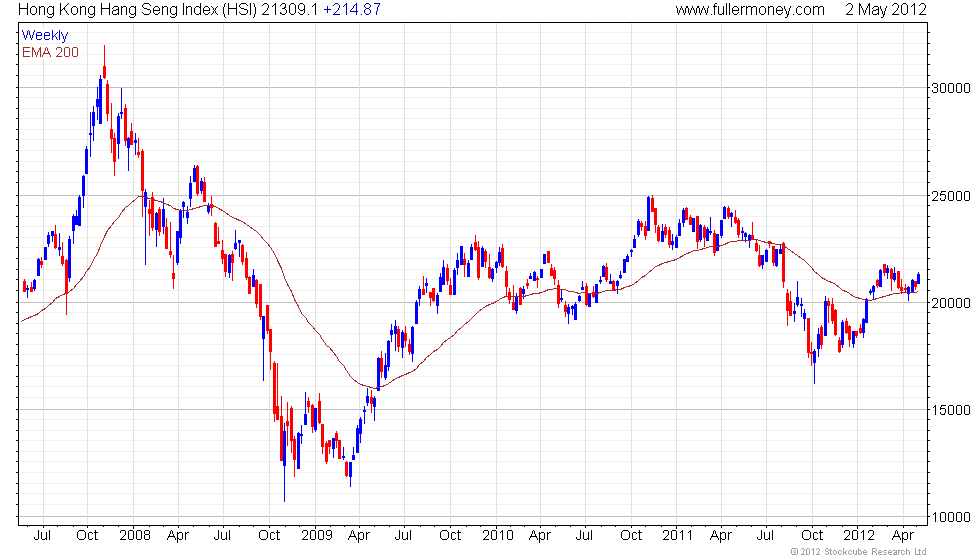The height and width of the screenshot is (560, 980).
Task: Click the 25000 price axis label
Action: click(951, 196)
